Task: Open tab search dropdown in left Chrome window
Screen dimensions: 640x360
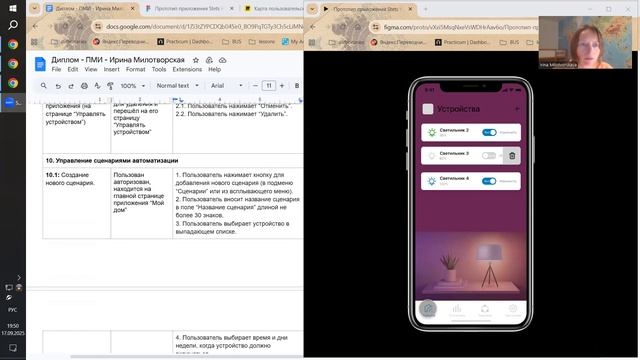Action: (x=35, y=9)
